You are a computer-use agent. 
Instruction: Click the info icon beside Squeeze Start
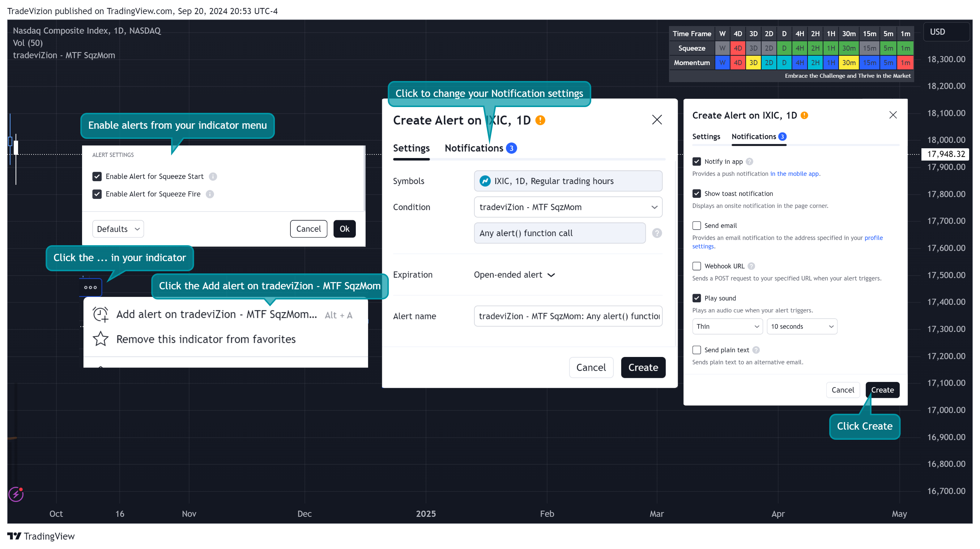(x=213, y=176)
